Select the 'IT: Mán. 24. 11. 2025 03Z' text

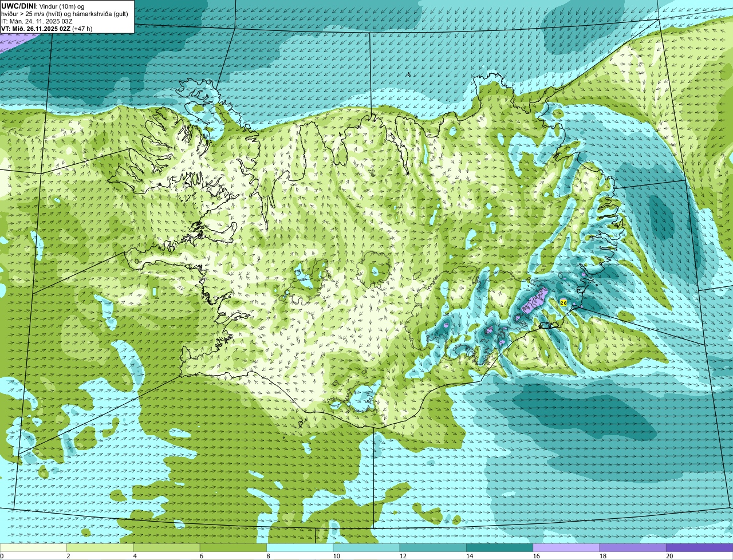37,21
